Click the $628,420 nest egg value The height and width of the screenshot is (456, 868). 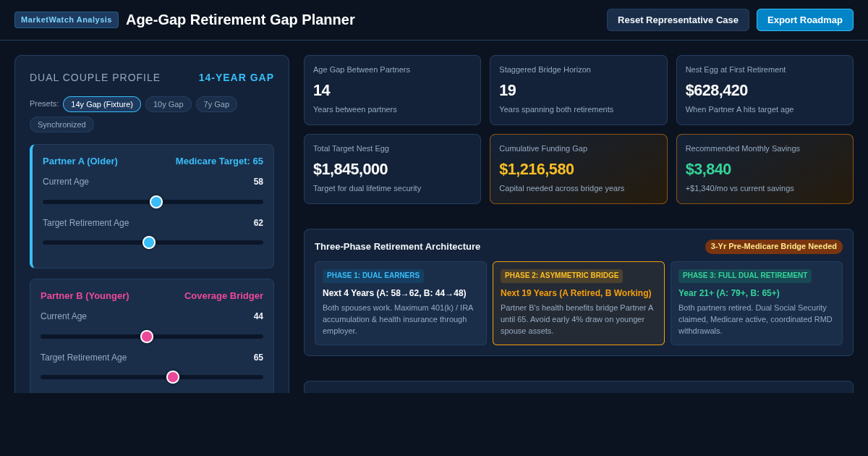pyautogui.click(x=717, y=90)
